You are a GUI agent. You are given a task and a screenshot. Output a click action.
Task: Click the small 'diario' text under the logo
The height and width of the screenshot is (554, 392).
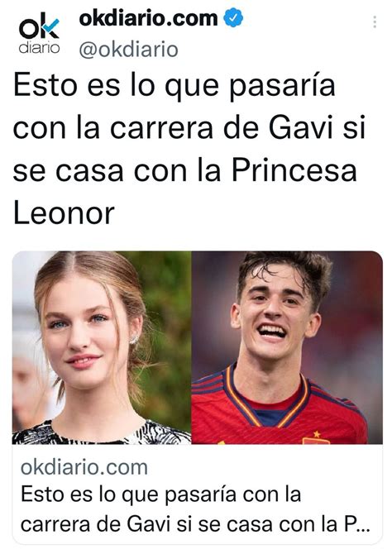pyautogui.click(x=39, y=48)
